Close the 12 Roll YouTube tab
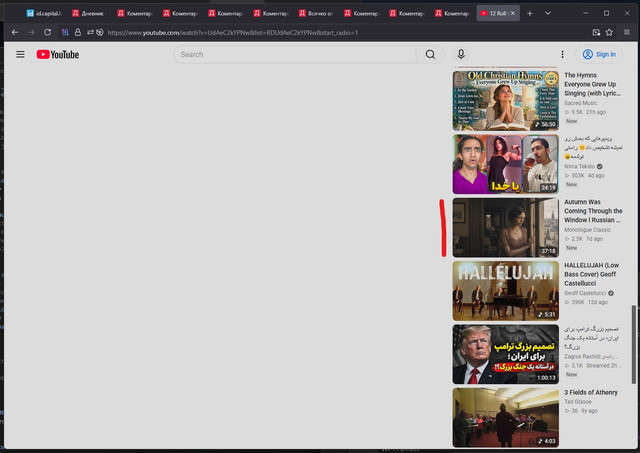640x453 pixels. [x=513, y=13]
